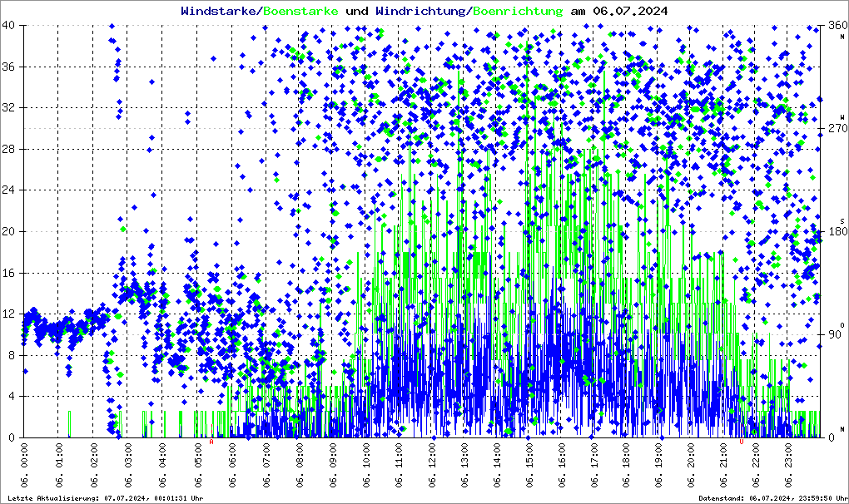Click the '06. 13:00' time axis label
This screenshot has height=504, width=849.
464,465
